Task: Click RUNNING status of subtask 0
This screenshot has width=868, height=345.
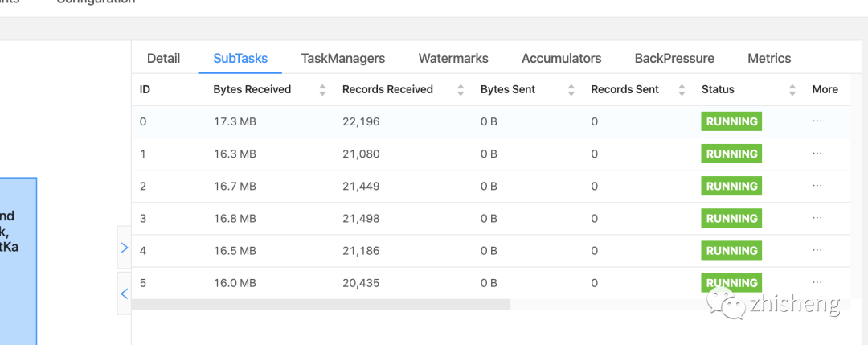Action: pos(731,121)
